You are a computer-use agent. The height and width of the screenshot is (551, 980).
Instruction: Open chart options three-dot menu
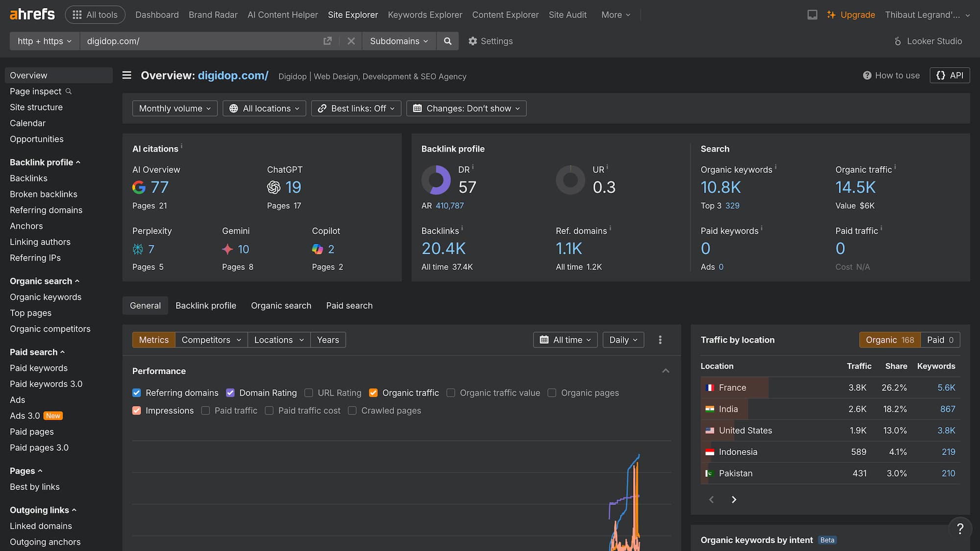coord(660,340)
